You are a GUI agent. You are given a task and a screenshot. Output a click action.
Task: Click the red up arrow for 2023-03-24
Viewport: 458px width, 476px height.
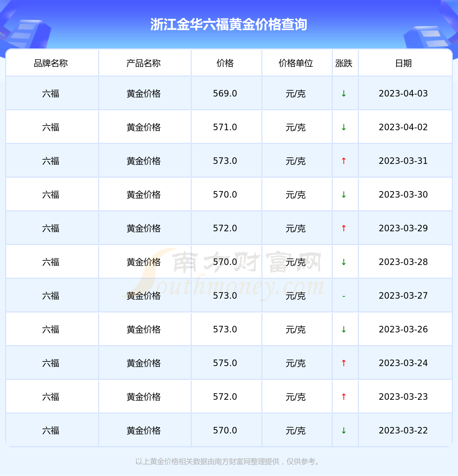pos(344,363)
